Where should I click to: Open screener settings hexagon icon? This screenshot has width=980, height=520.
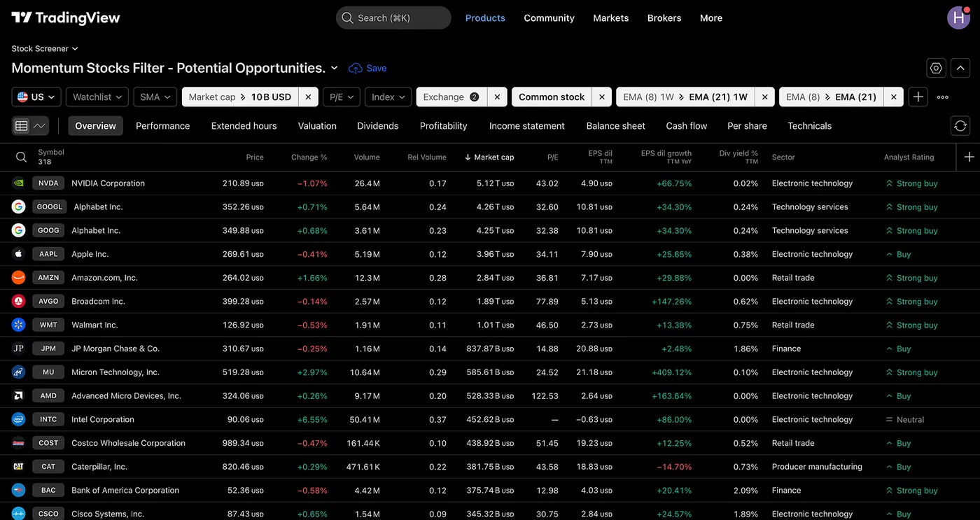tap(936, 68)
